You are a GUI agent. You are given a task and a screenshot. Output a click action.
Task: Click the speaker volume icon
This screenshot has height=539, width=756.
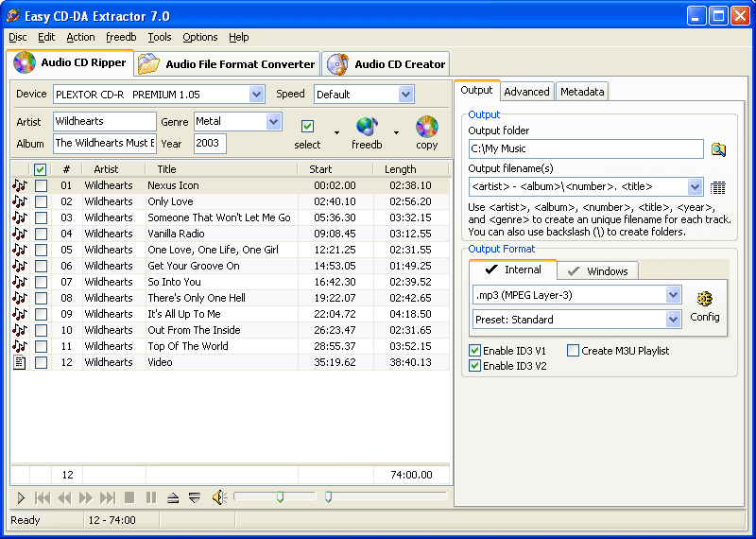point(219,497)
